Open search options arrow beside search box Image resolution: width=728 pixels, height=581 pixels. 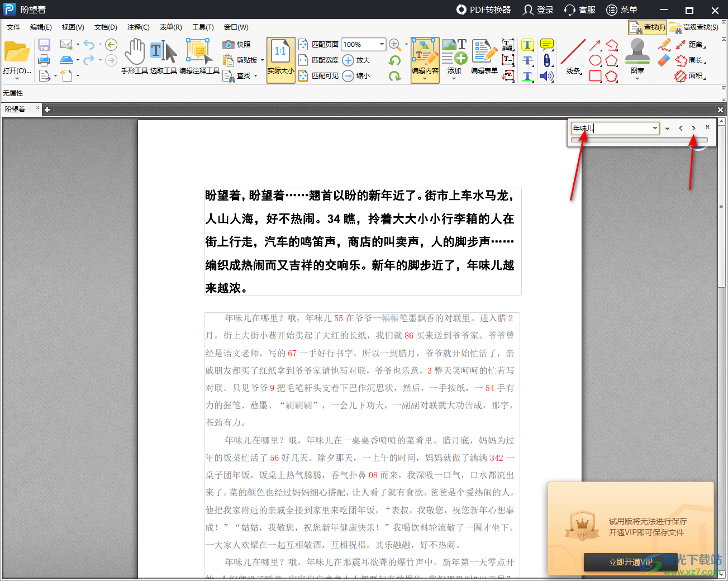[x=667, y=128]
